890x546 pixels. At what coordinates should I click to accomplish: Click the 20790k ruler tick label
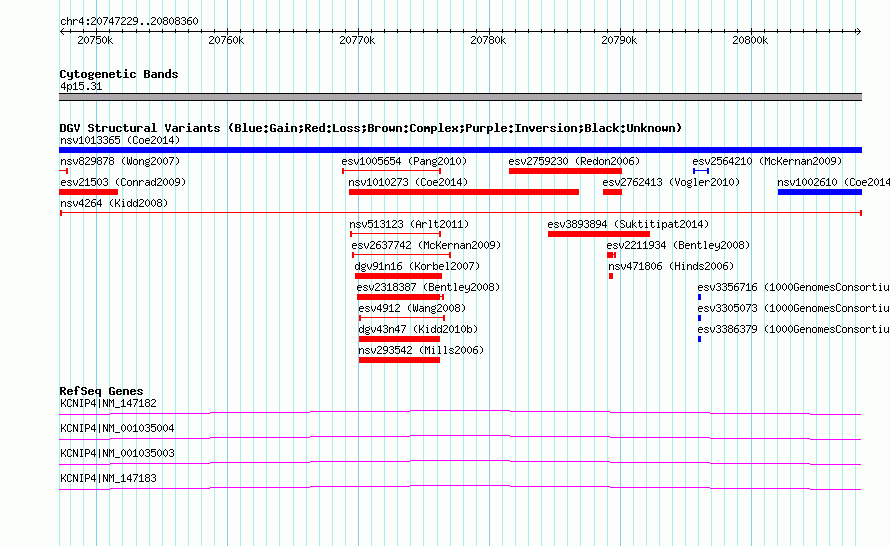619,40
